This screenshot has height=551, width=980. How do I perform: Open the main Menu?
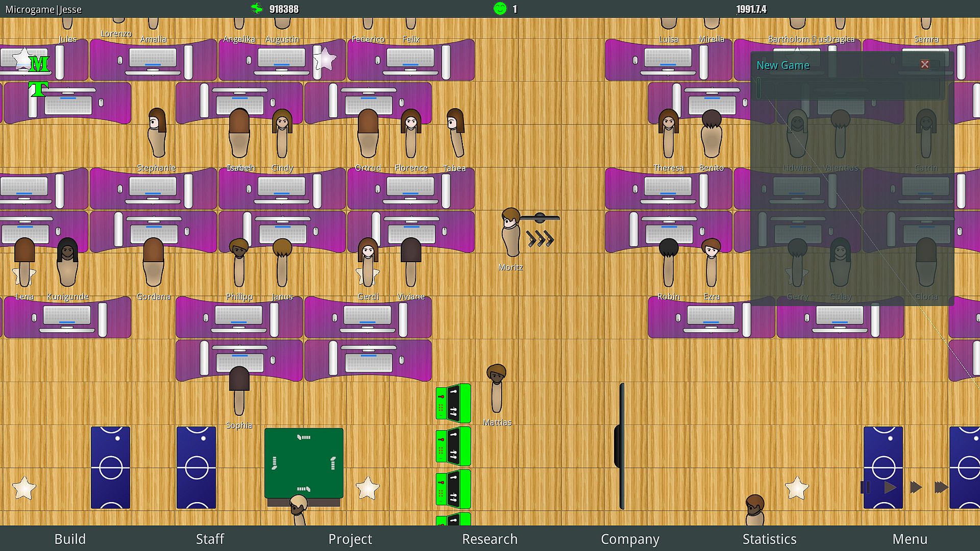click(910, 539)
